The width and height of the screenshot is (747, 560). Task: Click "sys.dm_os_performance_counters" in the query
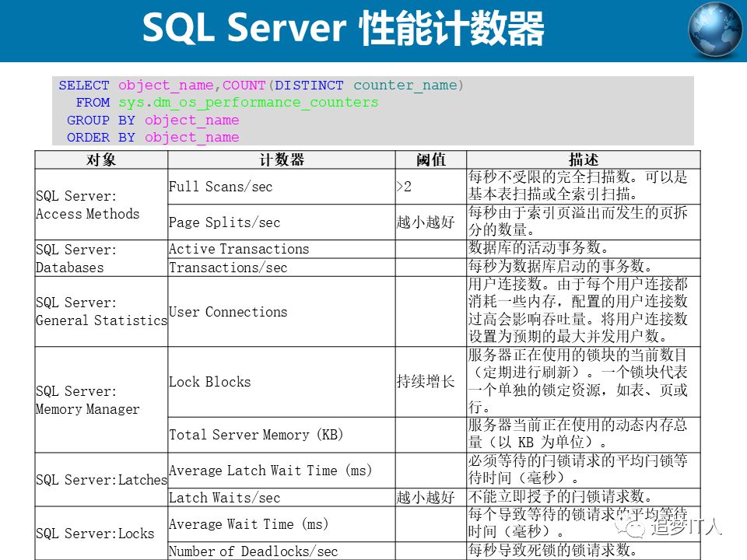pyautogui.click(x=248, y=103)
